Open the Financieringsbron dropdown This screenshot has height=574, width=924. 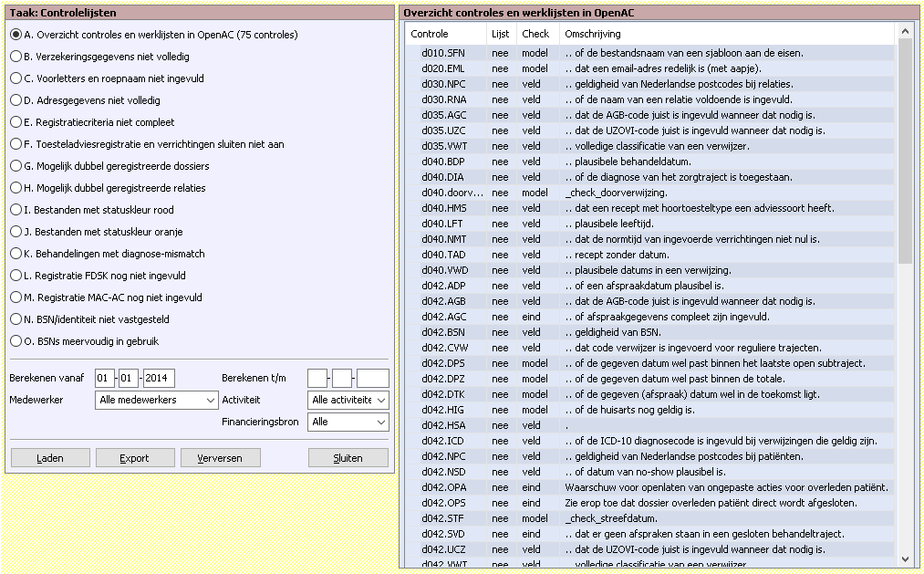tap(348, 422)
